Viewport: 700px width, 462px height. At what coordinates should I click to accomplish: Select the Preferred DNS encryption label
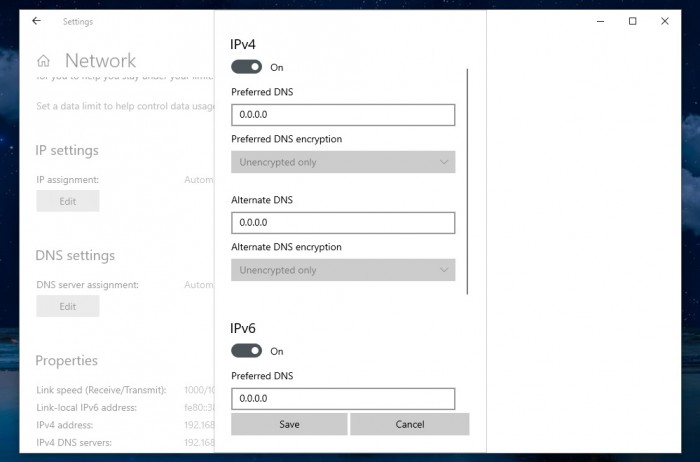[287, 139]
